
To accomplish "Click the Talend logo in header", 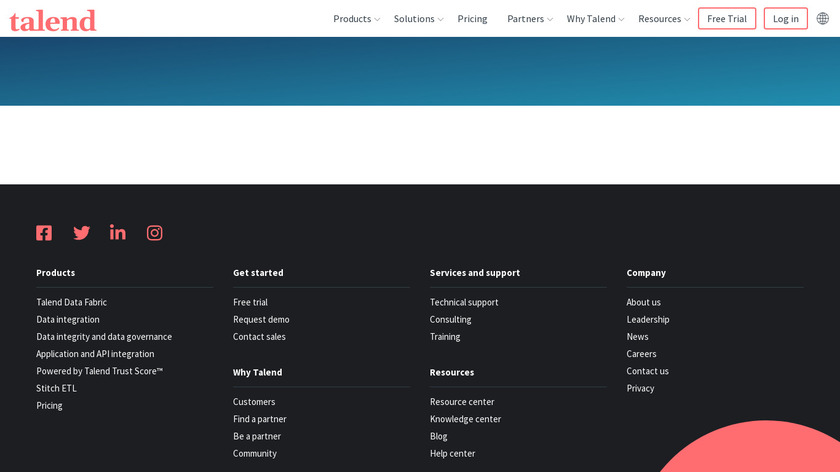I will (53, 20).
